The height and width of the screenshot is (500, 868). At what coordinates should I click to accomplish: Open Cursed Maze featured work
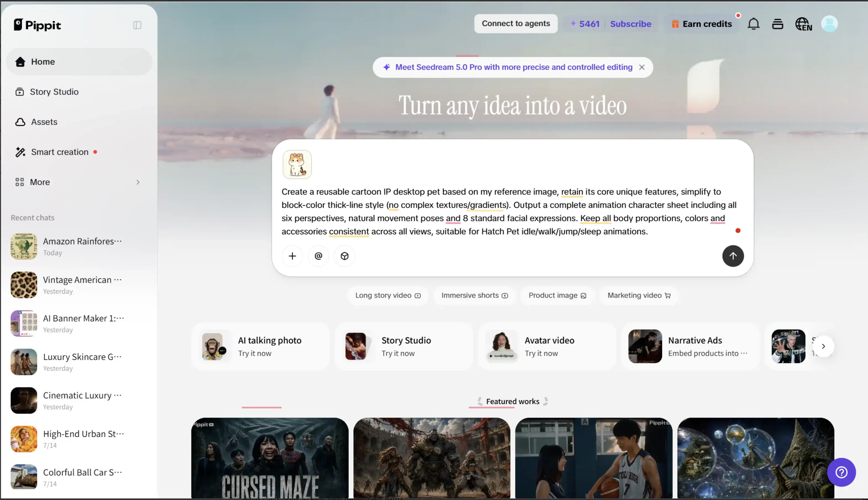tap(270, 458)
